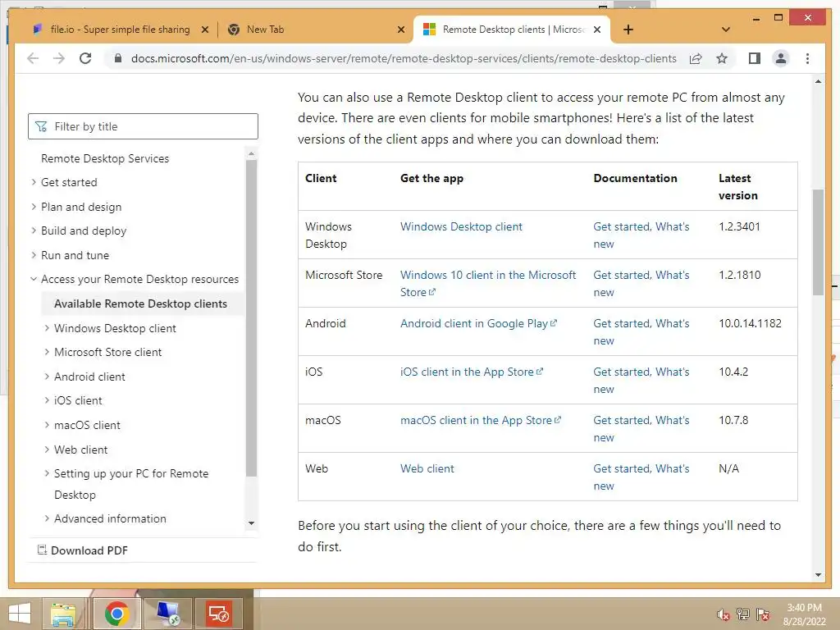Go back with the browser back arrow
840x630 pixels.
click(33, 58)
